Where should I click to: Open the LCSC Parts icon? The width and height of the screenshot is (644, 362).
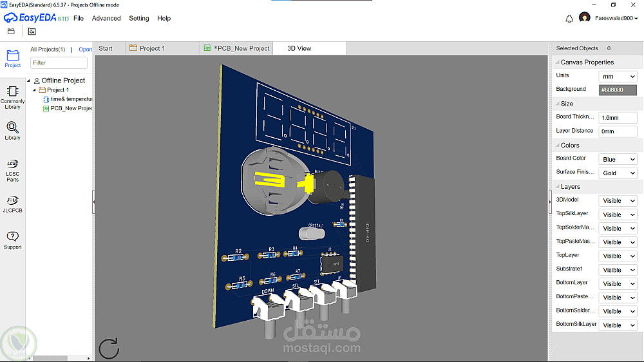[x=12, y=171]
